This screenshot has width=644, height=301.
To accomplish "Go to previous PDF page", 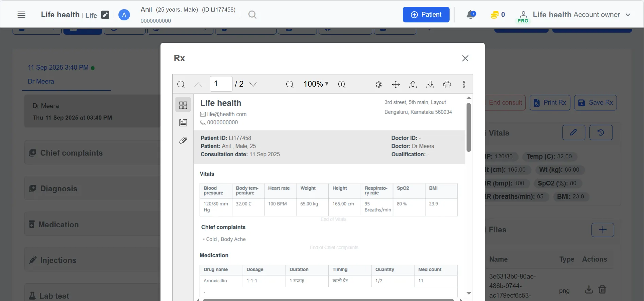I will (x=198, y=84).
